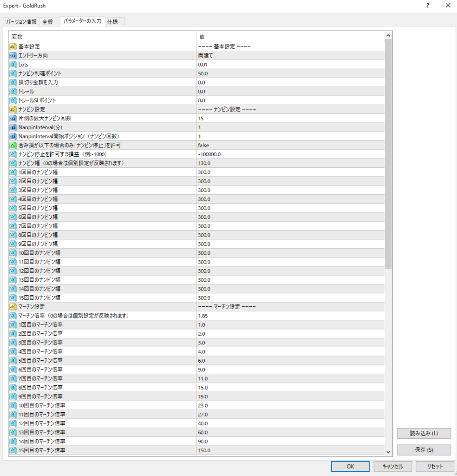Switch to the バージョン情報 tab
This screenshot has height=476, width=457.
tap(21, 22)
